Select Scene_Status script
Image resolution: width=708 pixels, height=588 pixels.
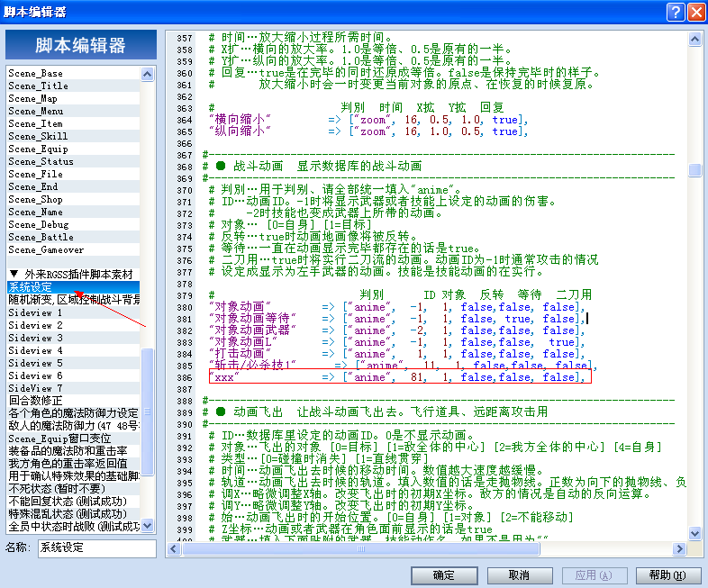pyautogui.click(x=74, y=162)
